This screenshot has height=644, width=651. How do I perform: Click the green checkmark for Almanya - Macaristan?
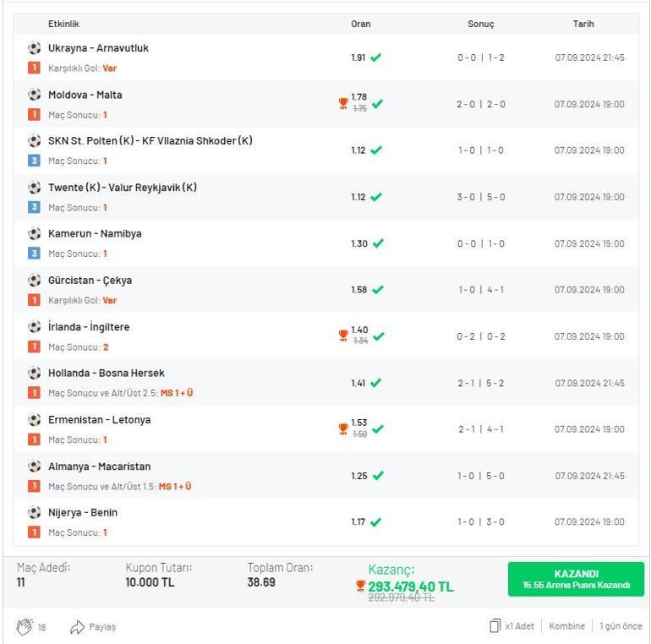tap(376, 476)
